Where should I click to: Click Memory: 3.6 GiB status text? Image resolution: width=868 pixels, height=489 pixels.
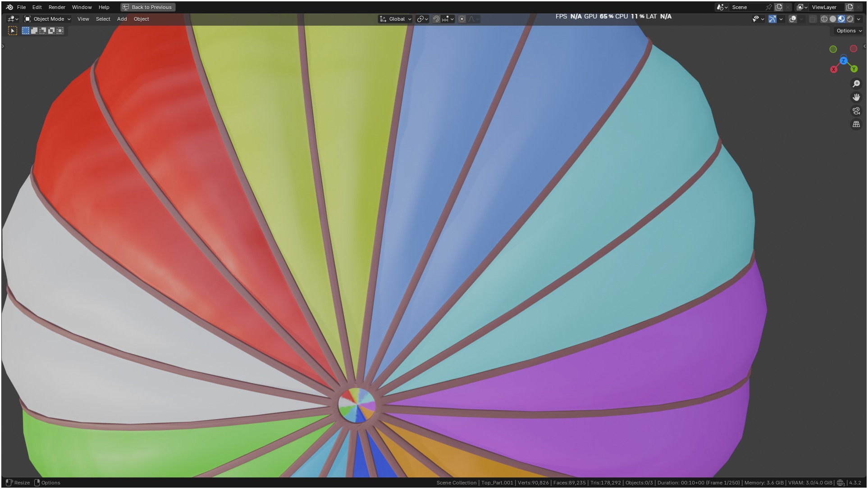tap(764, 483)
